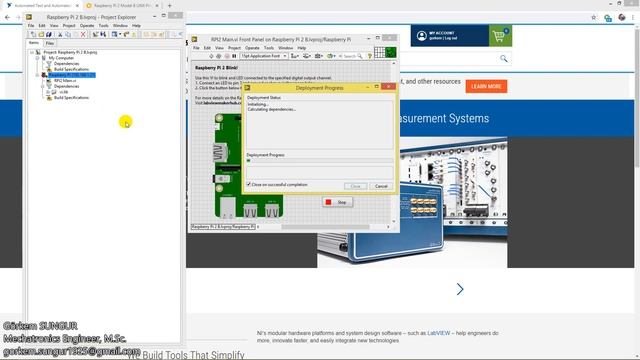Click New project toolbar icon in Project Explorer
This screenshot has width=640, height=360.
click(33, 35)
